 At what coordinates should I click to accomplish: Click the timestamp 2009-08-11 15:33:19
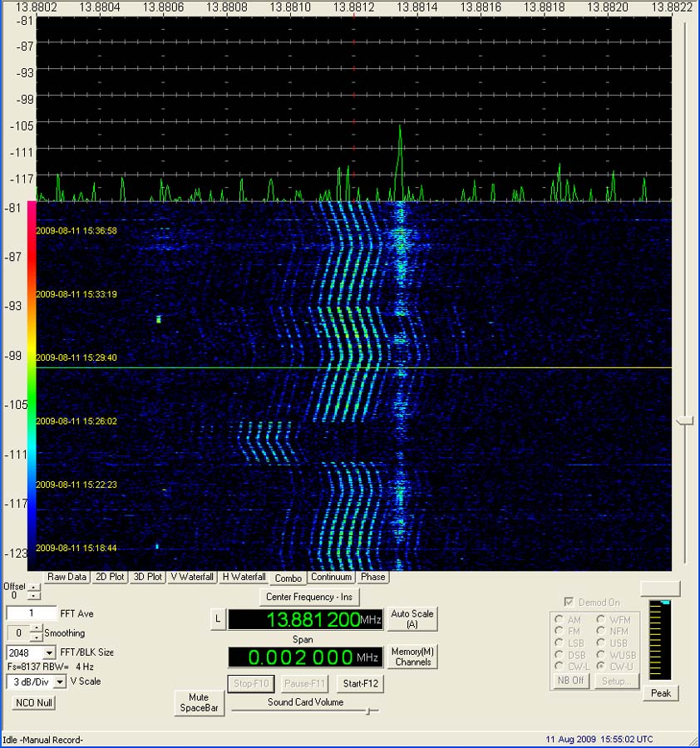tap(76, 294)
